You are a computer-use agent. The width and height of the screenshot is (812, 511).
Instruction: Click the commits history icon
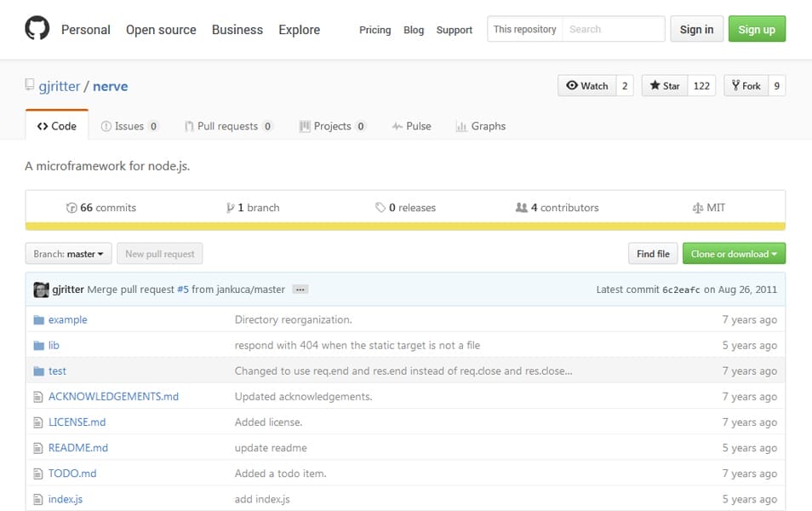[71, 208]
